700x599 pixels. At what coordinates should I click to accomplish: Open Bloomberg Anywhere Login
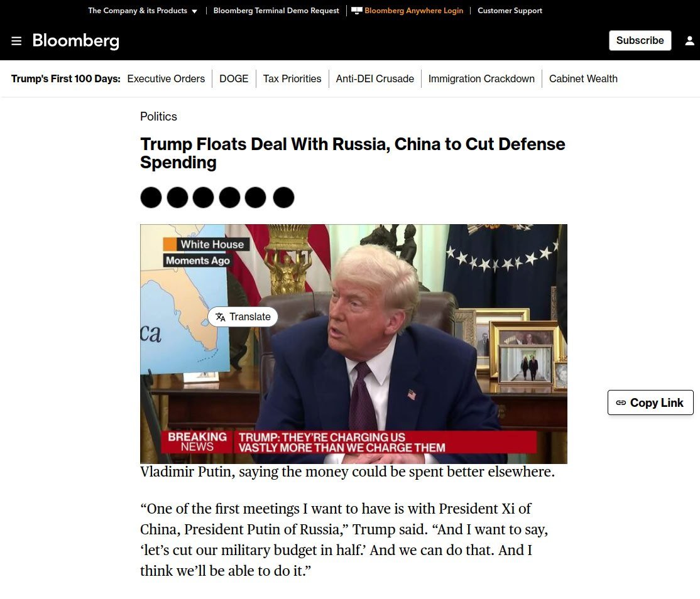pos(414,11)
